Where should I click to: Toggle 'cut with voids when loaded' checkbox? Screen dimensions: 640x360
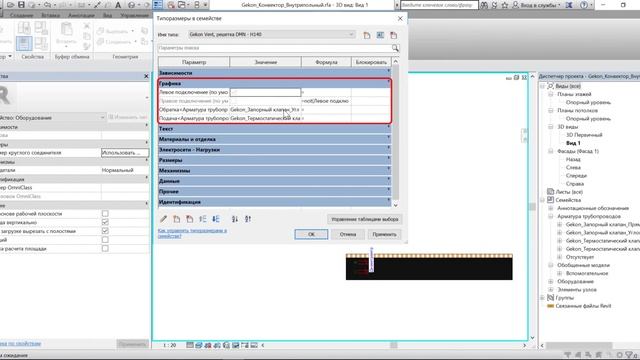click(x=105, y=231)
